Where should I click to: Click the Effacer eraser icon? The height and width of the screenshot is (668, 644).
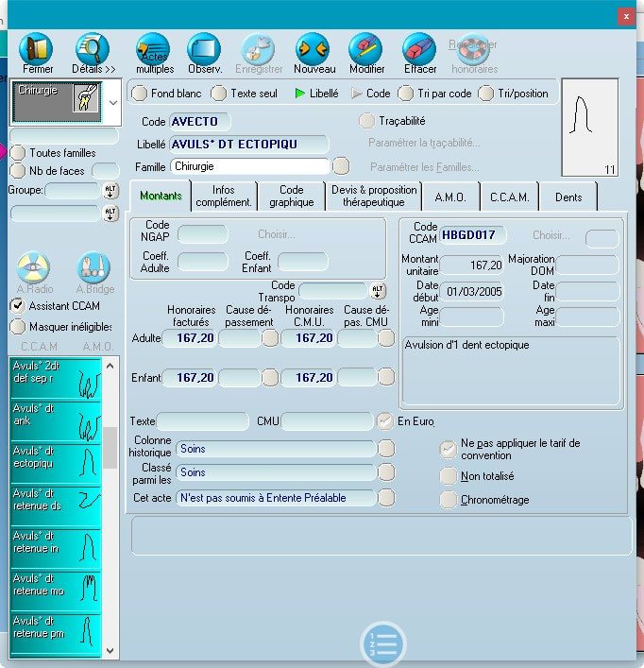(x=419, y=49)
